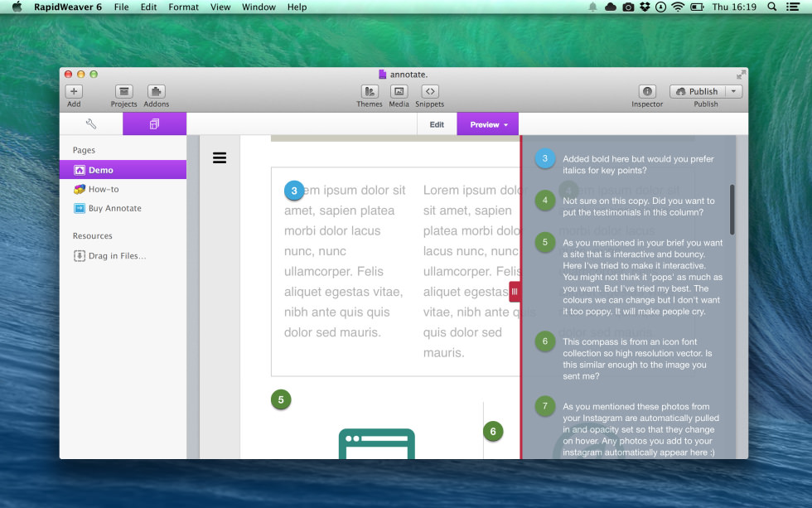
Task: Expand the Publish dropdown arrow
Action: click(x=734, y=92)
